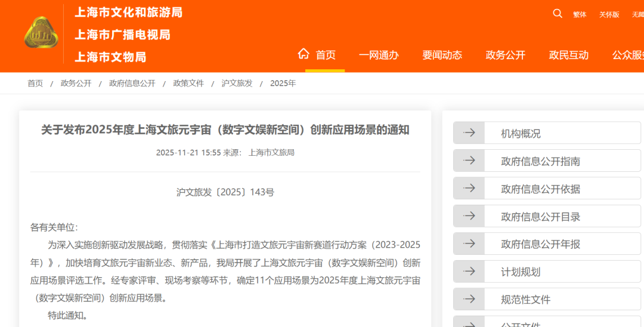Click the 上海市广播电视局 header title

coord(122,35)
